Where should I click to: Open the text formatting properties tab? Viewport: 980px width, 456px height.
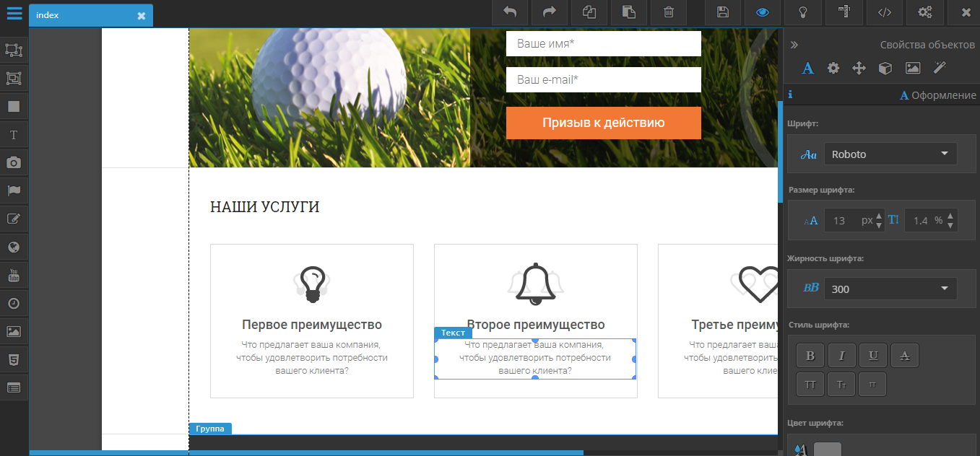807,68
